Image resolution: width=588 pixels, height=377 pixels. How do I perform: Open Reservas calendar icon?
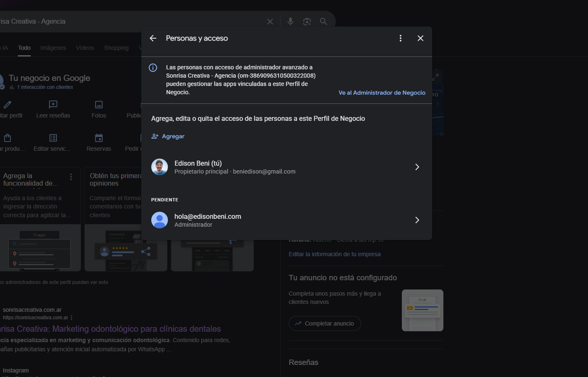pyautogui.click(x=99, y=138)
